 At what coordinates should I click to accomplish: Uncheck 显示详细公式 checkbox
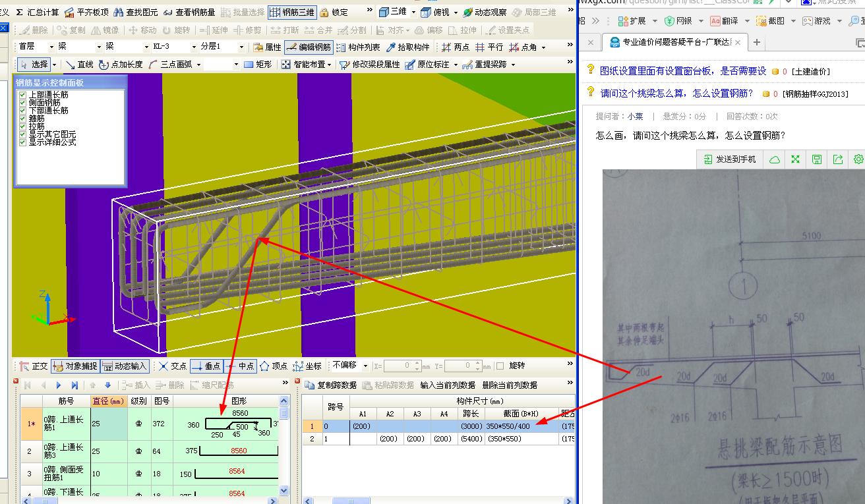[23, 142]
